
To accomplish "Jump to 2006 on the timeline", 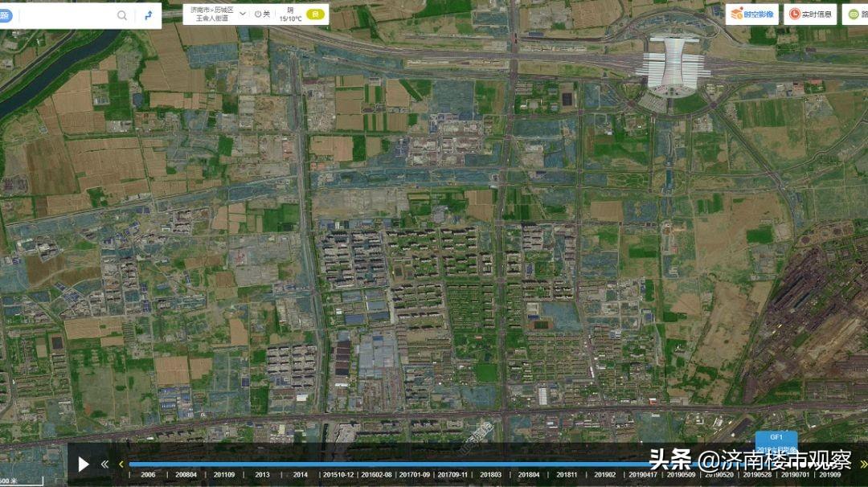I will pyautogui.click(x=148, y=475).
